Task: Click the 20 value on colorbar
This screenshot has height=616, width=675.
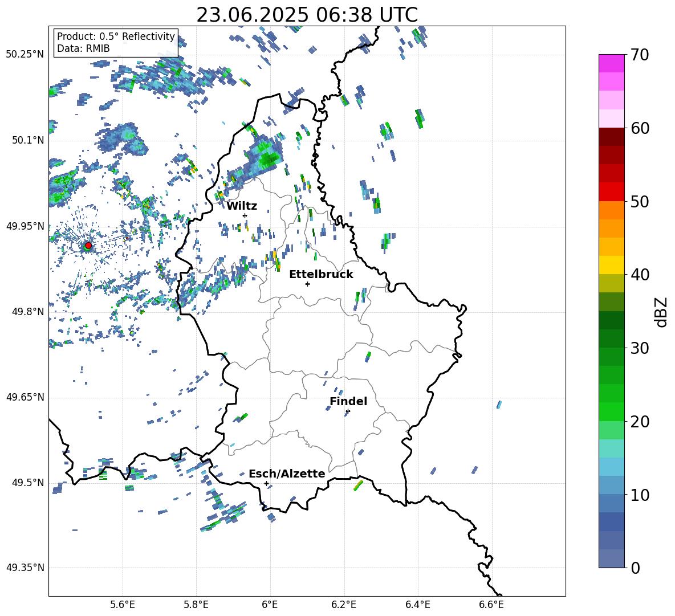Action: pyautogui.click(x=640, y=421)
